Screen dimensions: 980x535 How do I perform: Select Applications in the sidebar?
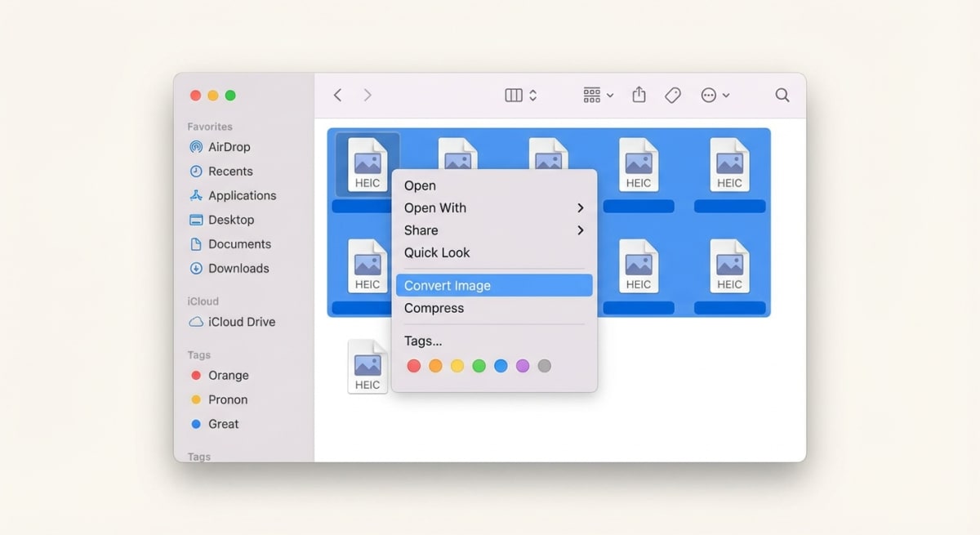point(240,195)
